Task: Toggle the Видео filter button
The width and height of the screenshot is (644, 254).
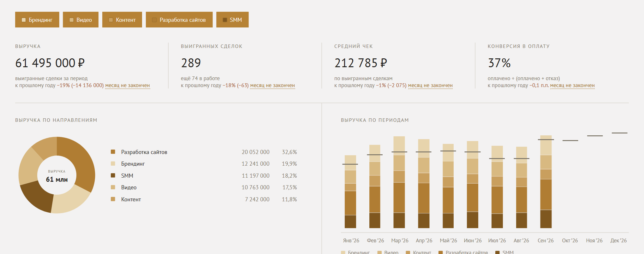Action: [80, 20]
